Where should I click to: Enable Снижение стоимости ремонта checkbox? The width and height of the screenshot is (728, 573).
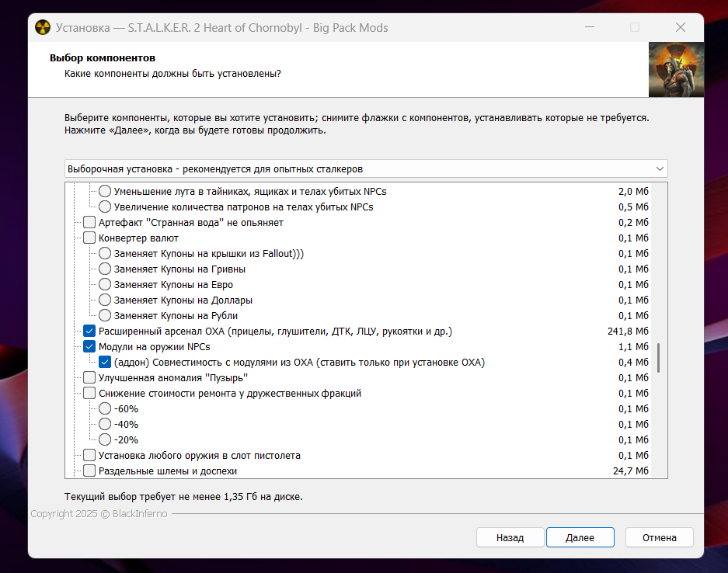point(89,394)
